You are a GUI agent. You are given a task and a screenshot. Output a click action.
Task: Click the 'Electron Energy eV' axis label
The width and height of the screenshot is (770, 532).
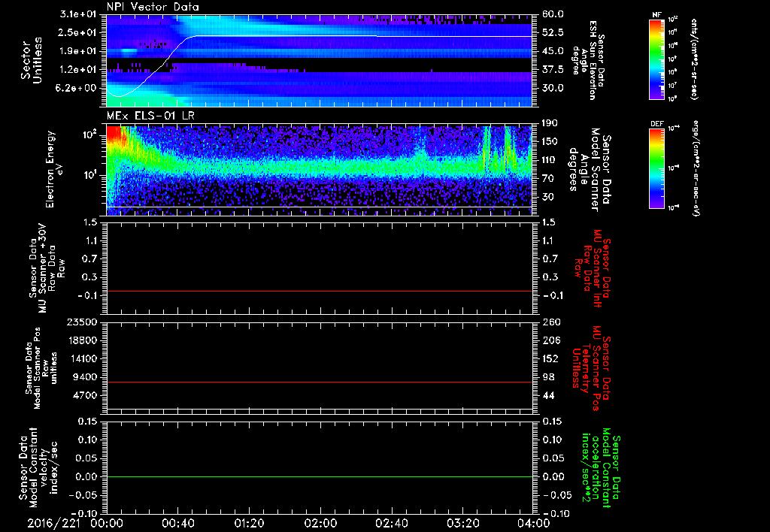pos(55,169)
